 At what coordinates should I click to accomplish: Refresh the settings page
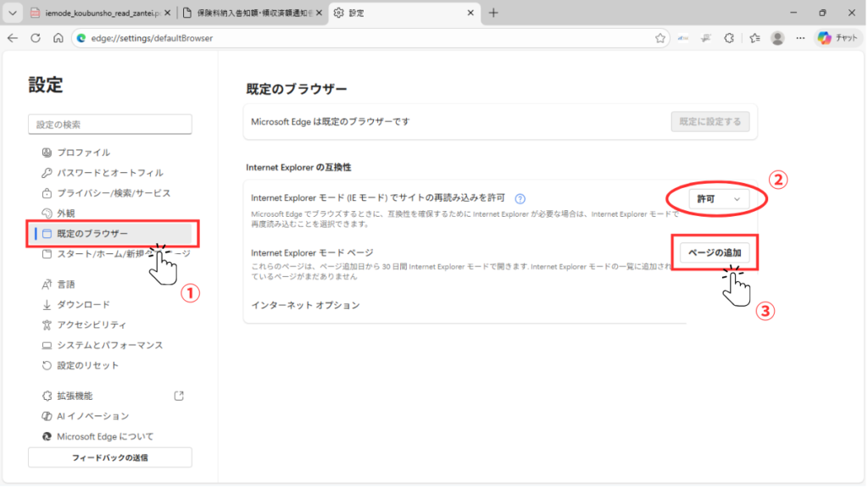(x=35, y=38)
